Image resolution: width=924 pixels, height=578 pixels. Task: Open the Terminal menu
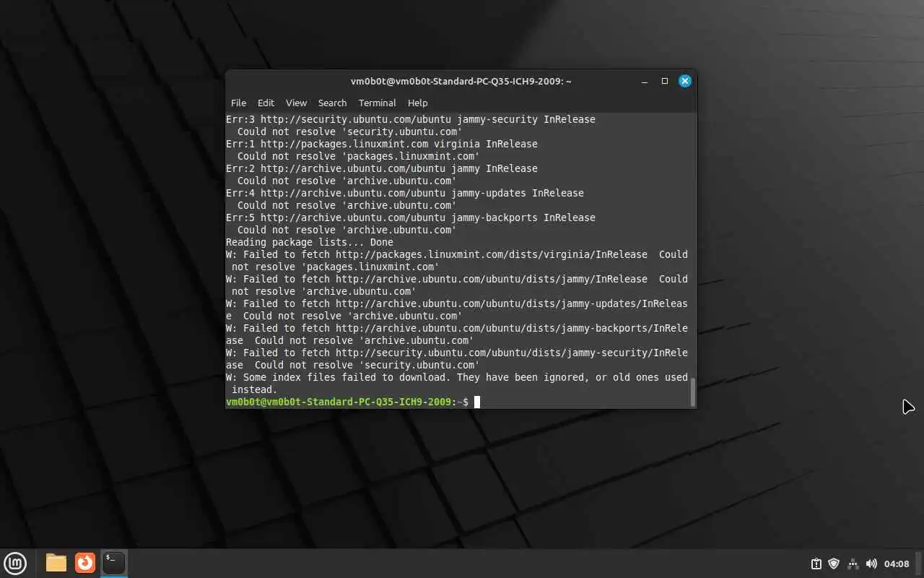tap(377, 103)
